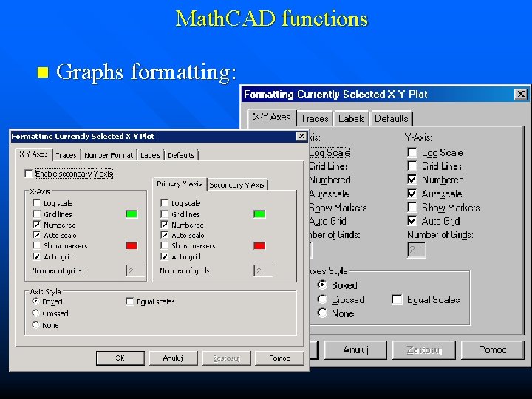
Task: Open Primary Y Axis markers red swatch
Action: tap(259, 245)
